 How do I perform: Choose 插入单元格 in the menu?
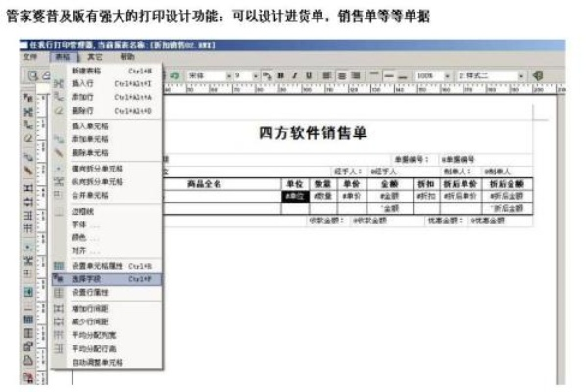pyautogui.click(x=107, y=126)
